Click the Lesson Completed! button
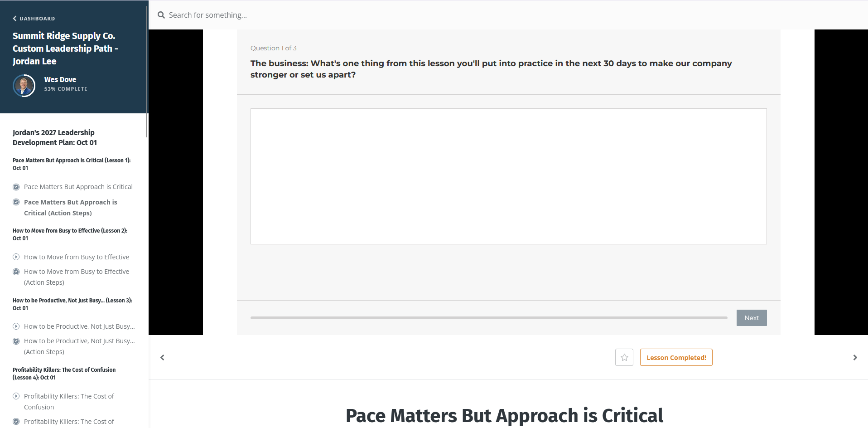 click(676, 357)
